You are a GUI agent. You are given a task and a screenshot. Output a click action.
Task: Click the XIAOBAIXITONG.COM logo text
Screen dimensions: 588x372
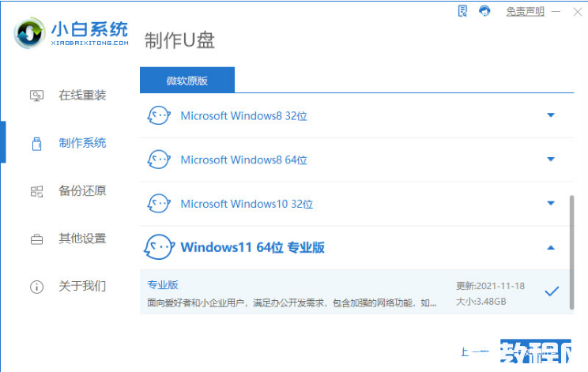click(x=89, y=43)
